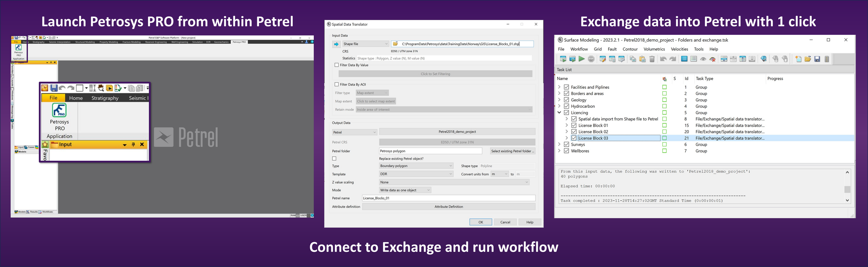The width and height of the screenshot is (868, 267).
Task: Tick the Replace existing Petrel object checkbox
Action: (334, 159)
